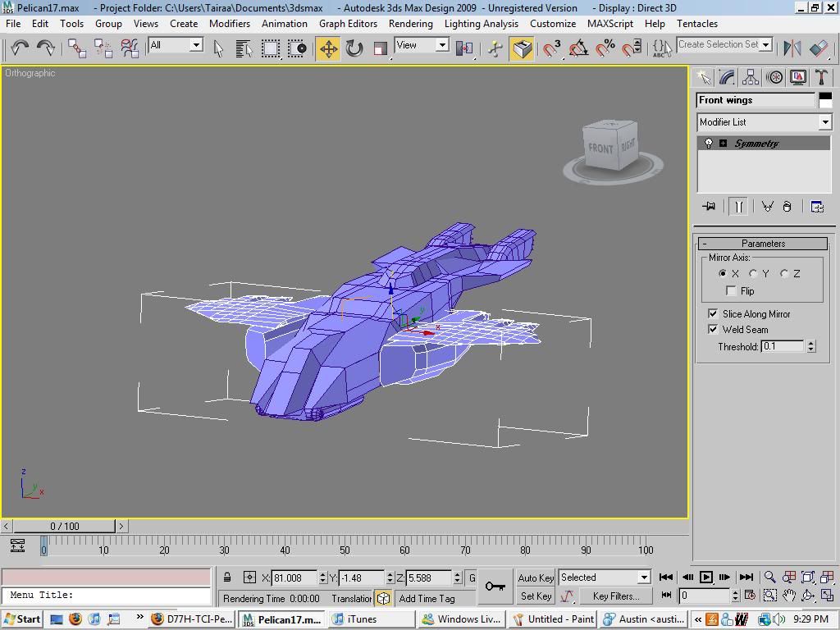Activate the Select and Move tool
Viewport: 840px width, 630px height.
pos(328,48)
